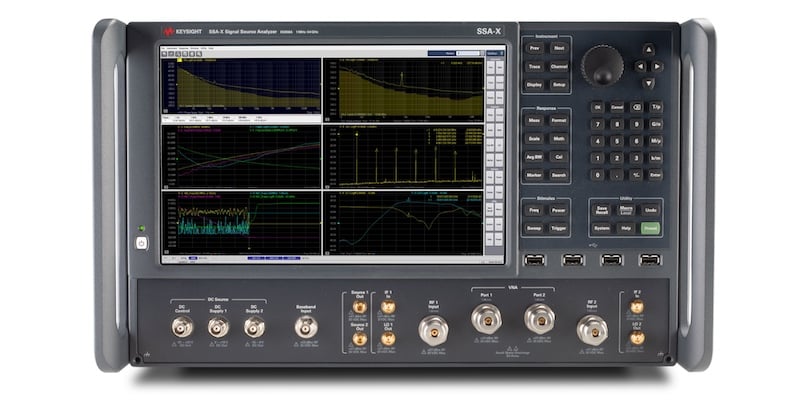The width and height of the screenshot is (800, 400).
Task: Tap the Format key
Action: click(x=559, y=121)
